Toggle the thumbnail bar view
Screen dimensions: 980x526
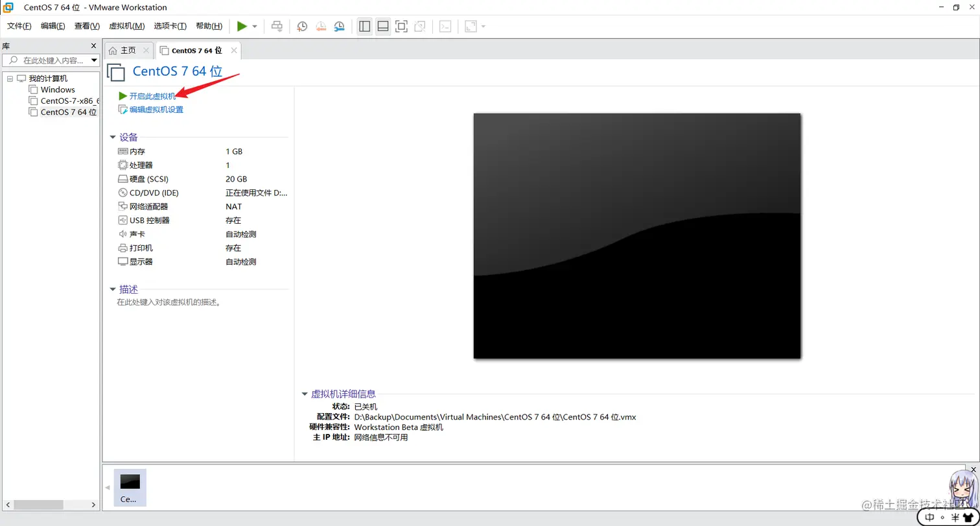point(383,27)
